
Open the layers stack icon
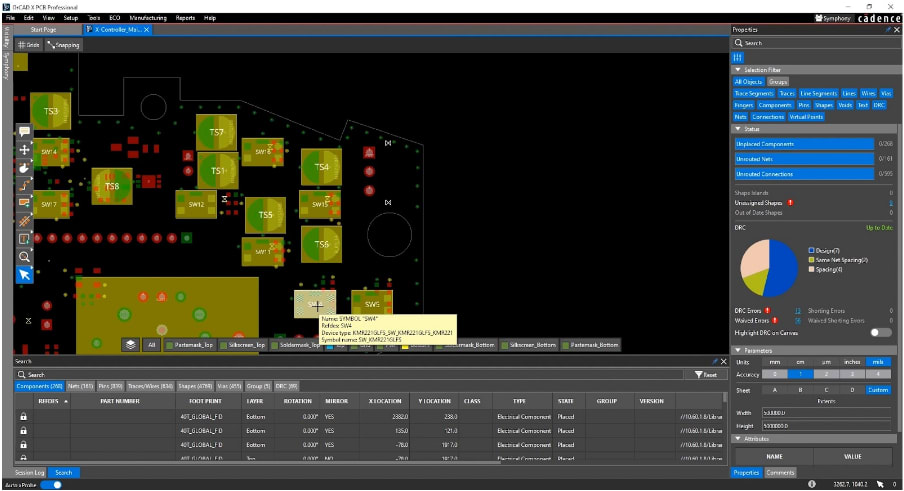click(131, 345)
